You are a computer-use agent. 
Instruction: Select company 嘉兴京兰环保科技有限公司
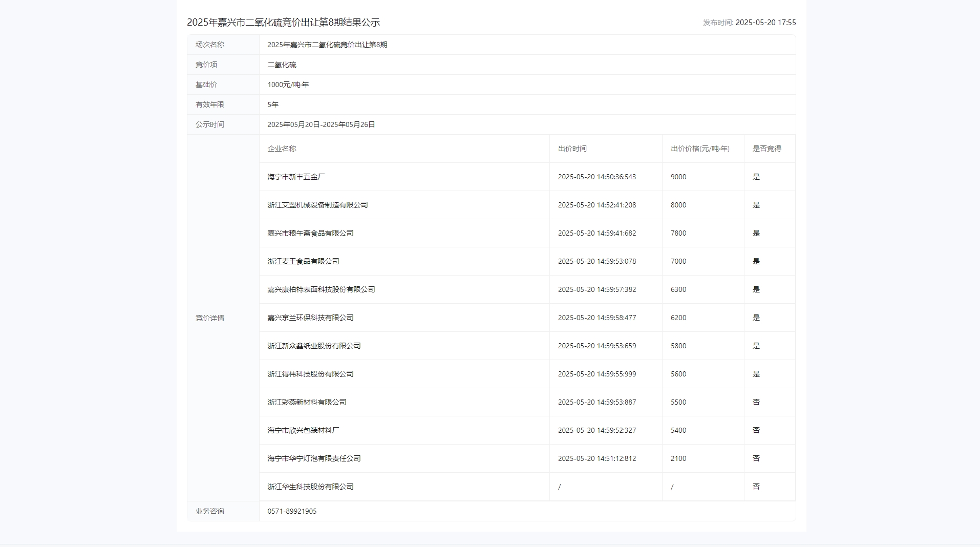310,318
